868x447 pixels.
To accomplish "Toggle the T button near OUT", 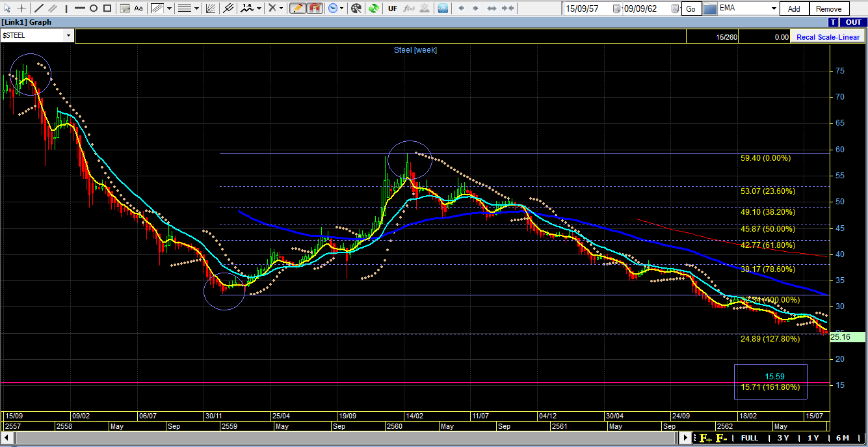I will [x=833, y=22].
